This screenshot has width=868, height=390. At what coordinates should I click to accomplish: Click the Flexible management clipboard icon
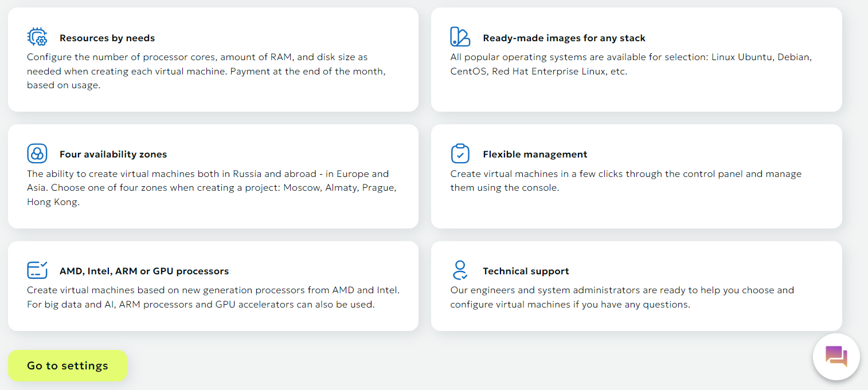[460, 153]
